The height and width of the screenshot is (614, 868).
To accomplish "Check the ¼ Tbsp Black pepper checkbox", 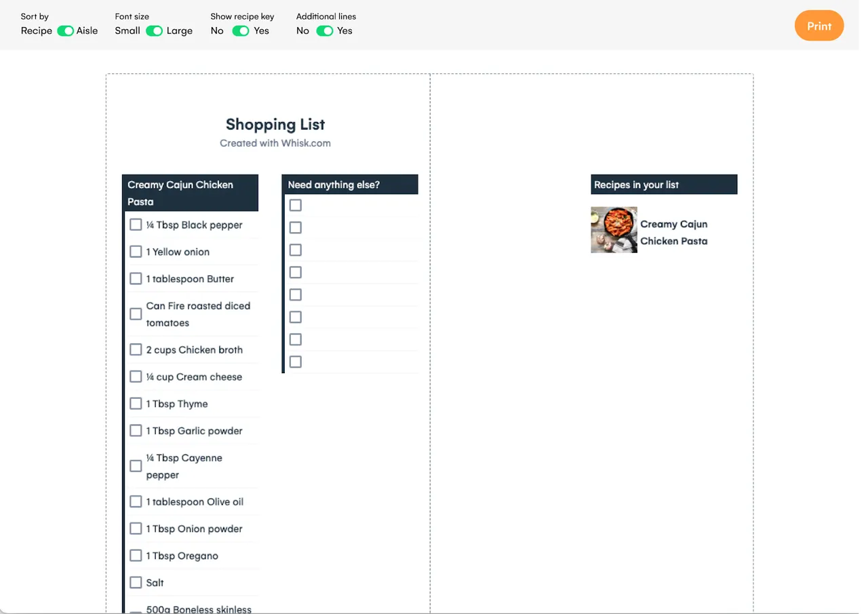I will (x=136, y=225).
